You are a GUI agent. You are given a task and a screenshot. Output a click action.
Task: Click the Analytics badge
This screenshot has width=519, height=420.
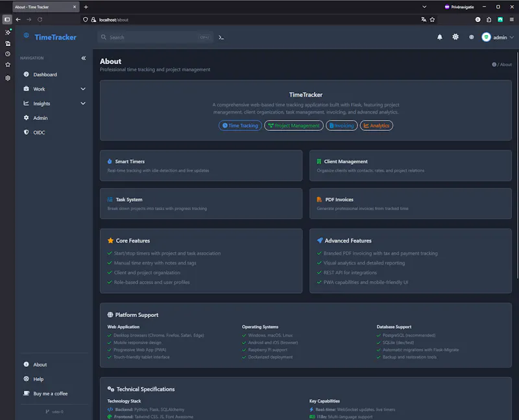point(376,126)
